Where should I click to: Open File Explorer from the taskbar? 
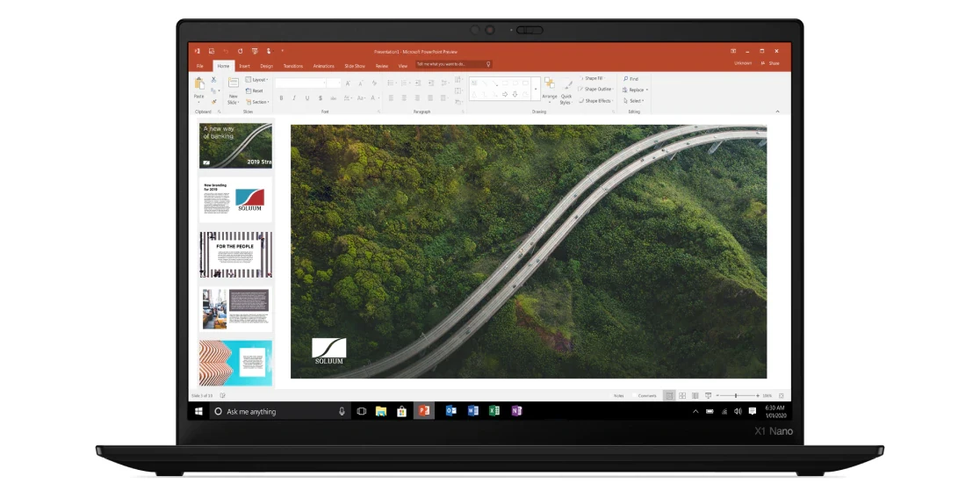click(x=380, y=411)
